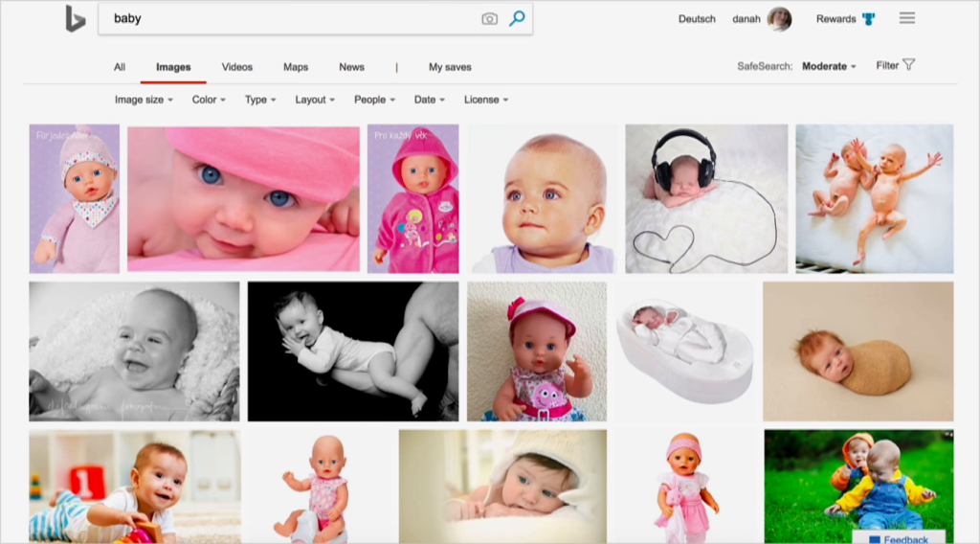980x544 pixels.
Task: Open the hamburger menu icon
Action: coord(907,18)
